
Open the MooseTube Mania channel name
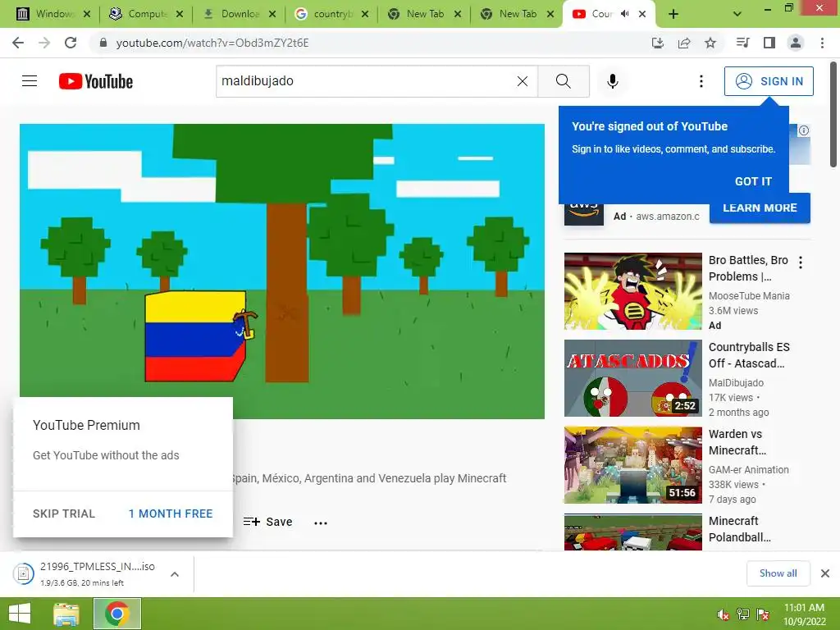[x=749, y=295]
